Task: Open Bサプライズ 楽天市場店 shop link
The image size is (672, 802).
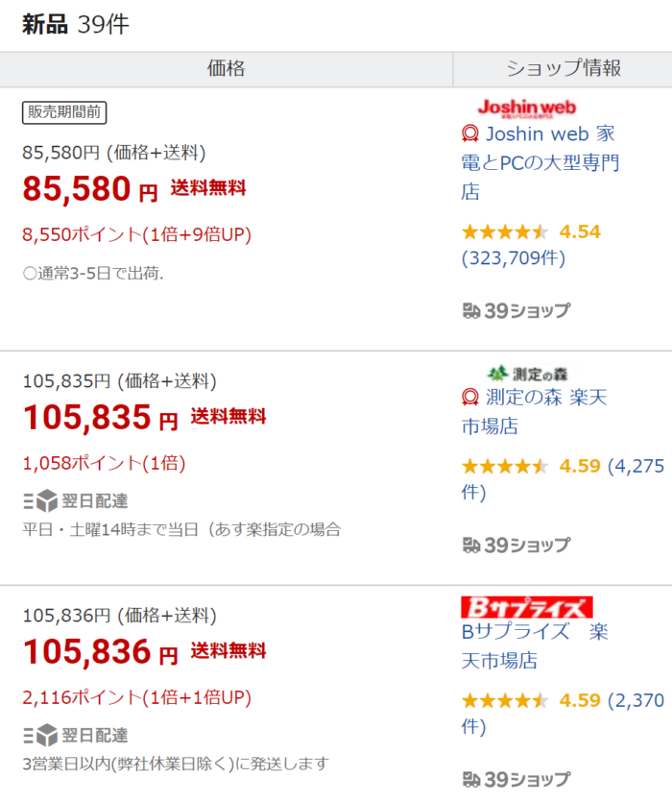Action: click(x=535, y=646)
